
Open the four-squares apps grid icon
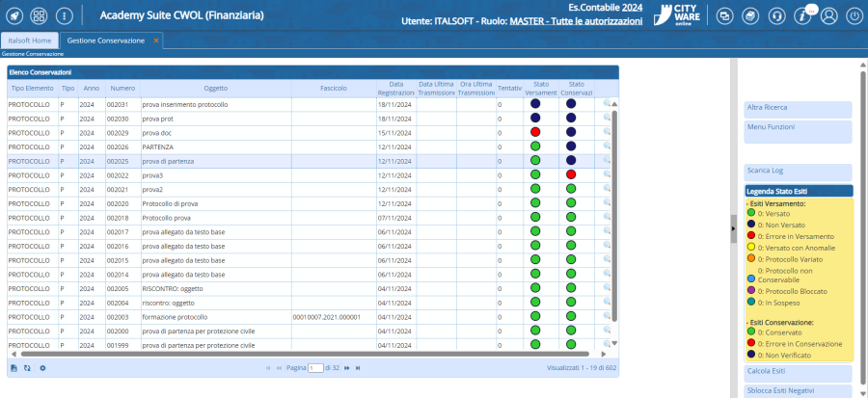click(40, 16)
